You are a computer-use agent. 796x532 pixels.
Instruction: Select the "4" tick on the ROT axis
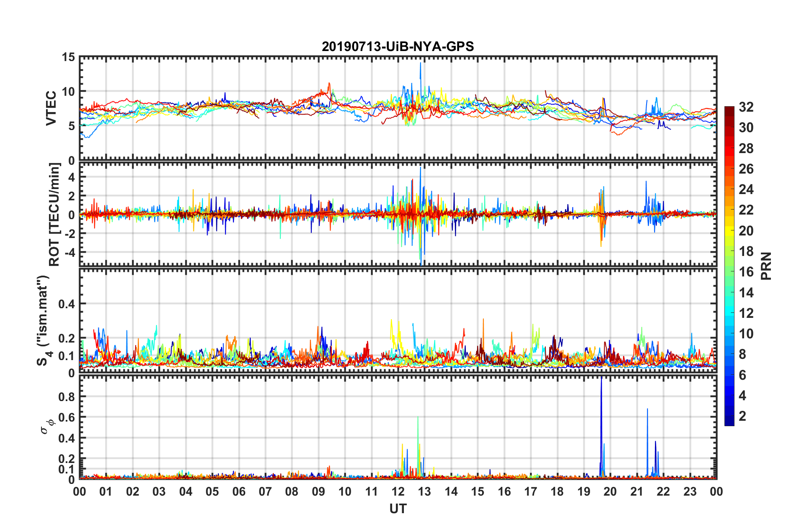72,177
